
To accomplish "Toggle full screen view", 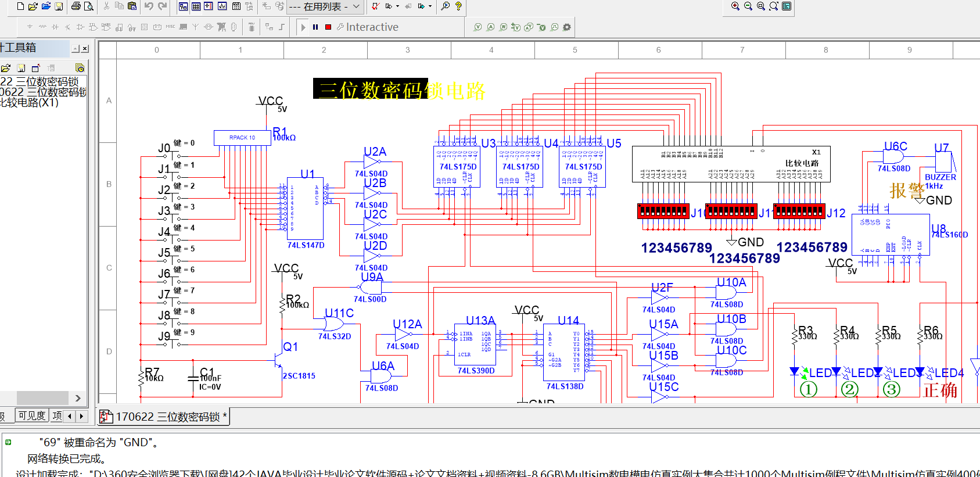I will [x=787, y=6].
